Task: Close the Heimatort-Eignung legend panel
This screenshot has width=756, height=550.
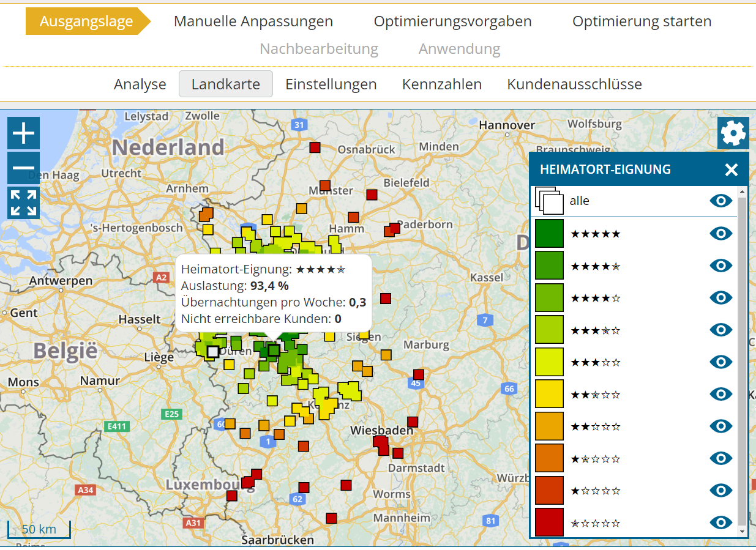Action: (x=732, y=169)
